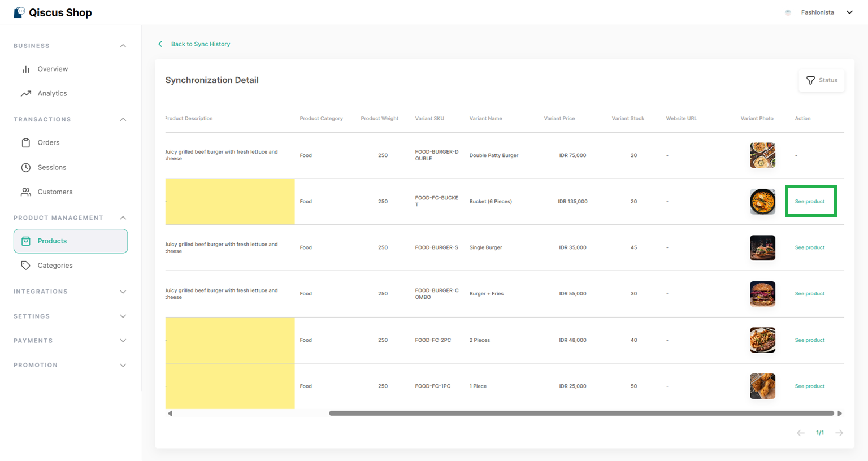This screenshot has width=868, height=461.
Task: Click SKU FOOD-BURGER-S cell
Action: (x=437, y=247)
